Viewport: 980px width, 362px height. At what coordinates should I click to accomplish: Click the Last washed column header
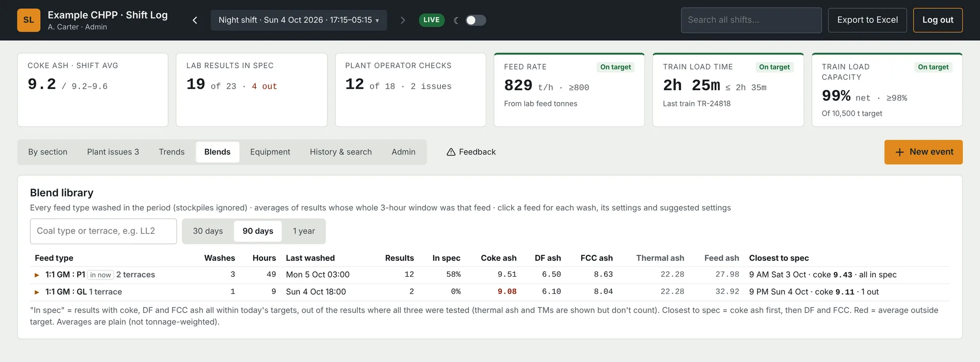pos(310,258)
